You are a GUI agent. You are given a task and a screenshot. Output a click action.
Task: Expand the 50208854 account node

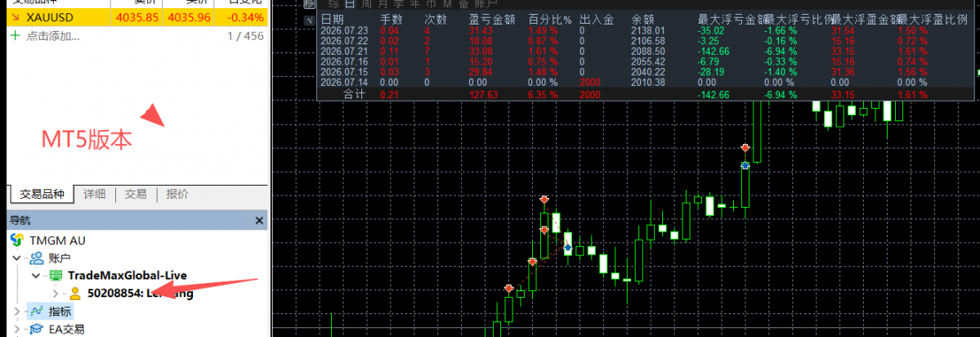(56, 293)
